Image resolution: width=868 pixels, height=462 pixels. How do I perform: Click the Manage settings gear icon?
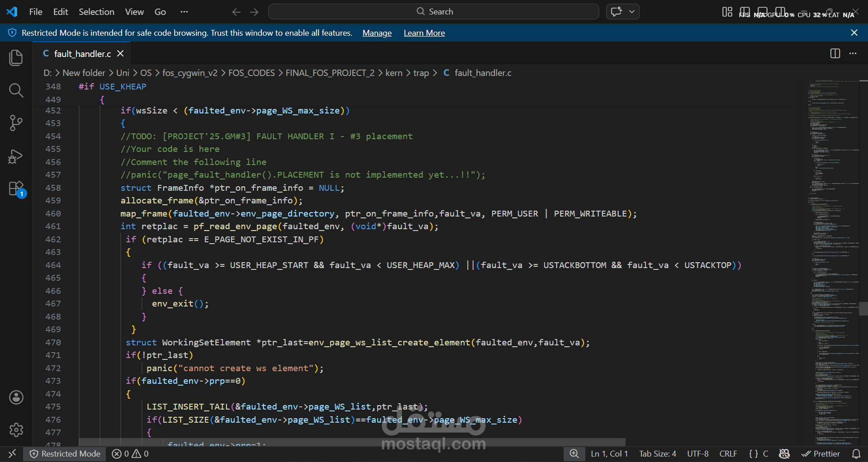(x=16, y=430)
